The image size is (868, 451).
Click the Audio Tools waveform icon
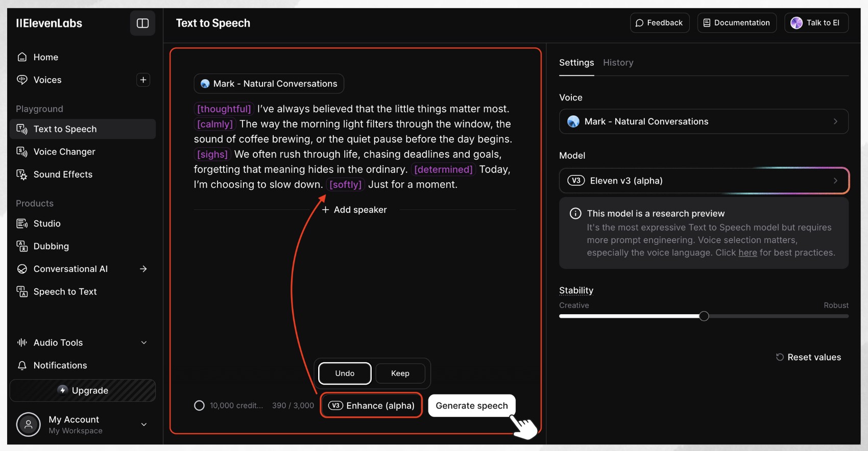[x=22, y=342]
